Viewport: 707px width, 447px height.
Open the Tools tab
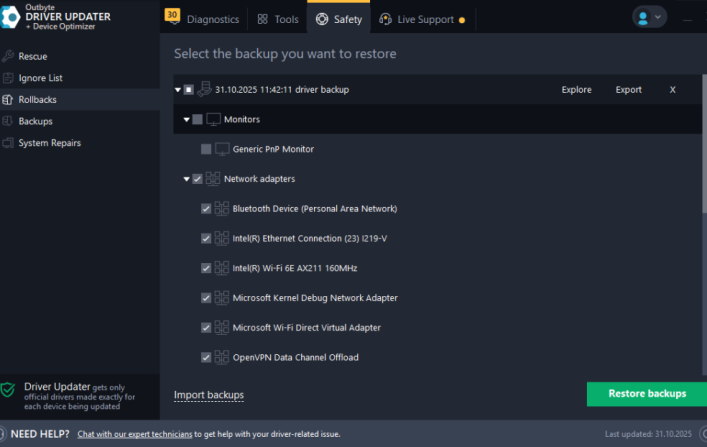point(278,19)
